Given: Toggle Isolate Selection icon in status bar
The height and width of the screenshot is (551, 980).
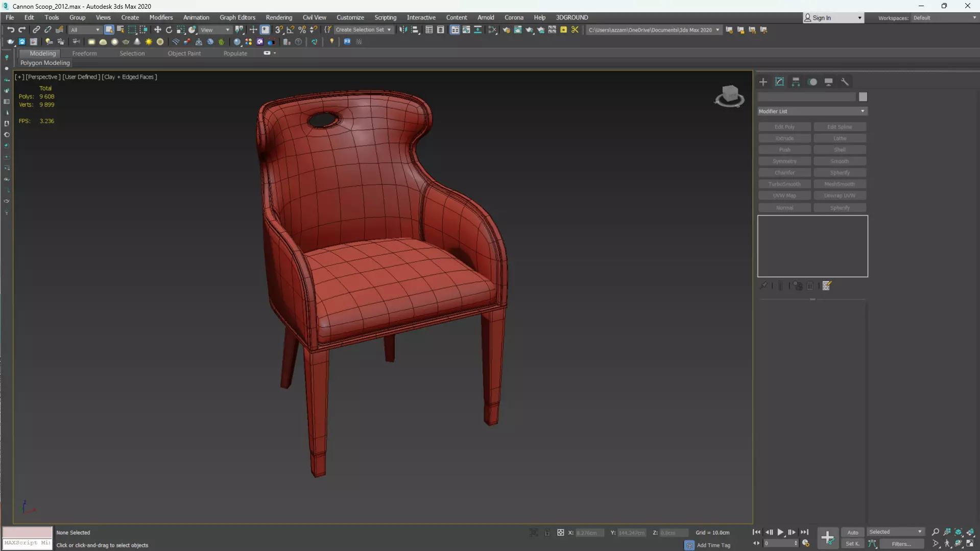Looking at the screenshot, I should click(x=534, y=533).
